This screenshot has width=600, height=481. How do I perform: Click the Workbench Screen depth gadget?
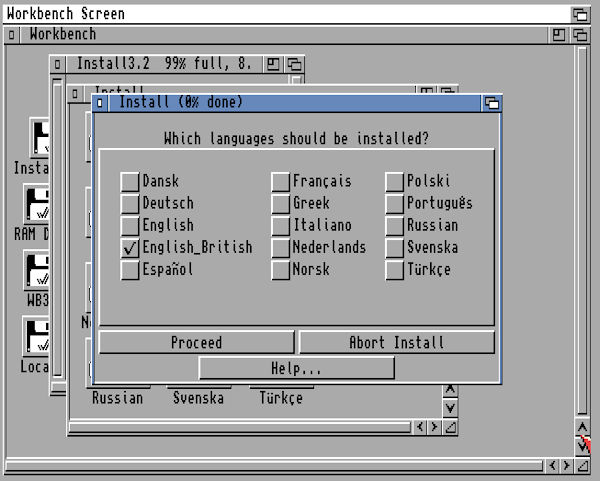point(580,14)
